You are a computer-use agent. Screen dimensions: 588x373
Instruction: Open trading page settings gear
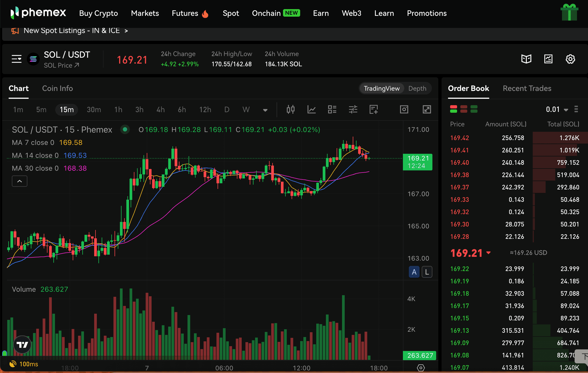(570, 59)
